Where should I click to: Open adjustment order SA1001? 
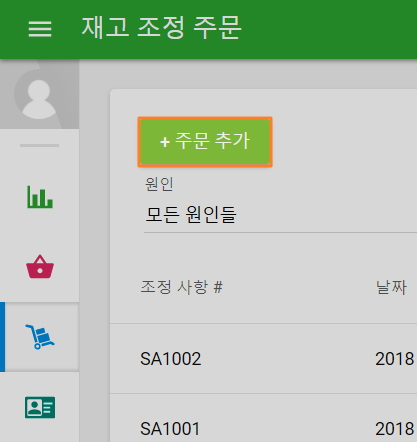pyautogui.click(x=170, y=429)
